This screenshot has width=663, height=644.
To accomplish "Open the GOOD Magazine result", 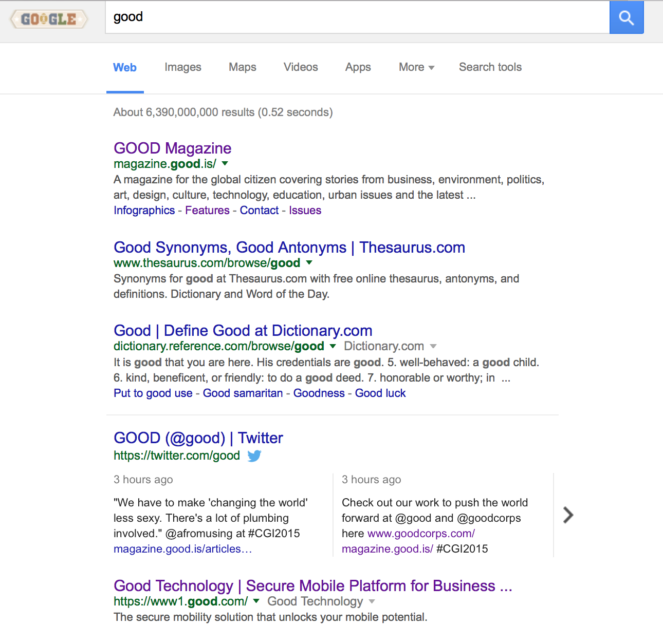I will click(172, 148).
